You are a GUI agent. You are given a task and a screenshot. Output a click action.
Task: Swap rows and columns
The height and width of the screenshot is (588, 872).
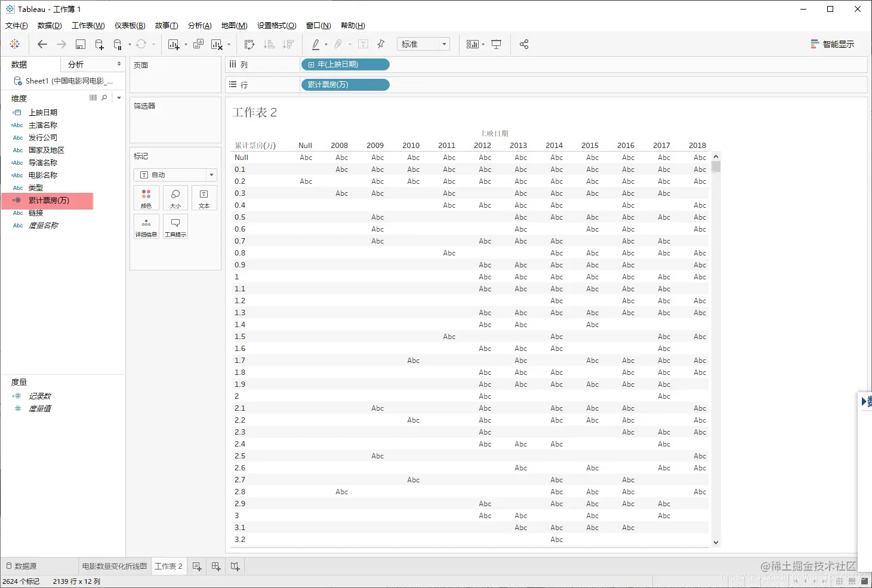click(249, 44)
